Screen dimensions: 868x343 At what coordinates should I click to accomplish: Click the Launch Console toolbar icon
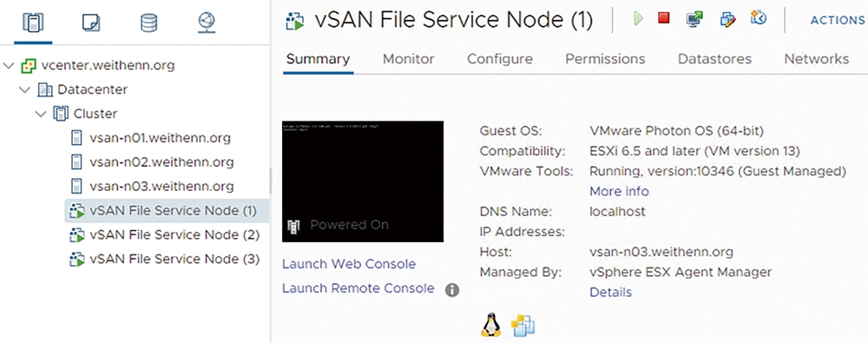click(x=694, y=19)
